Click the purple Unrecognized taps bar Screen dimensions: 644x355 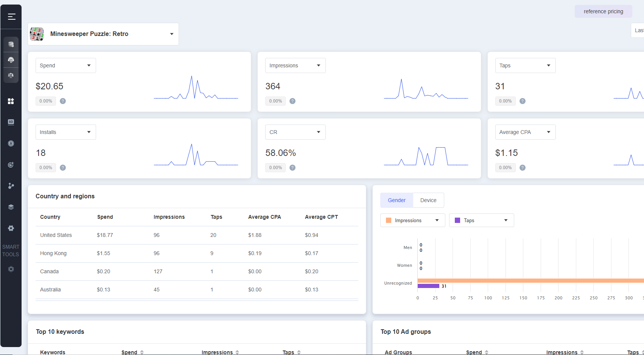coord(428,286)
